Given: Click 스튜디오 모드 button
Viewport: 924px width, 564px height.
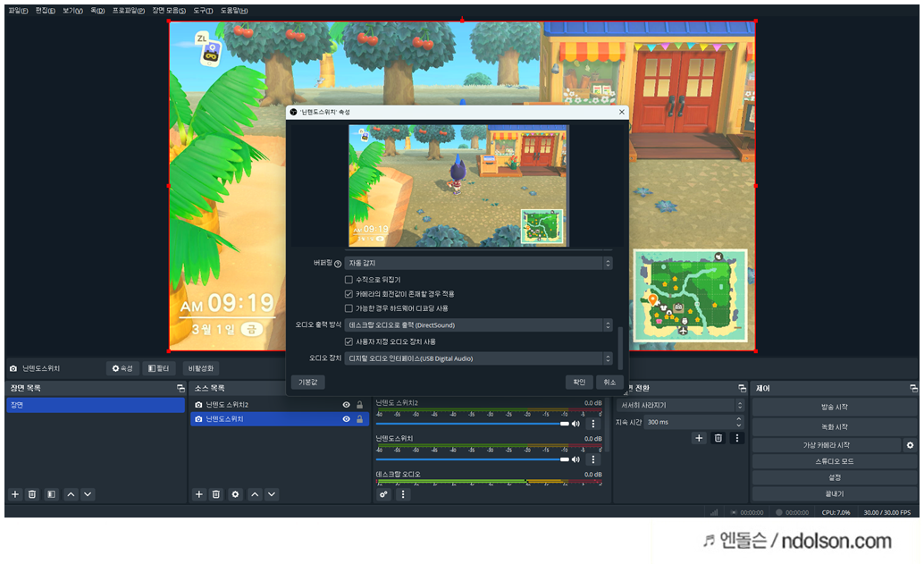Looking at the screenshot, I should [835, 461].
